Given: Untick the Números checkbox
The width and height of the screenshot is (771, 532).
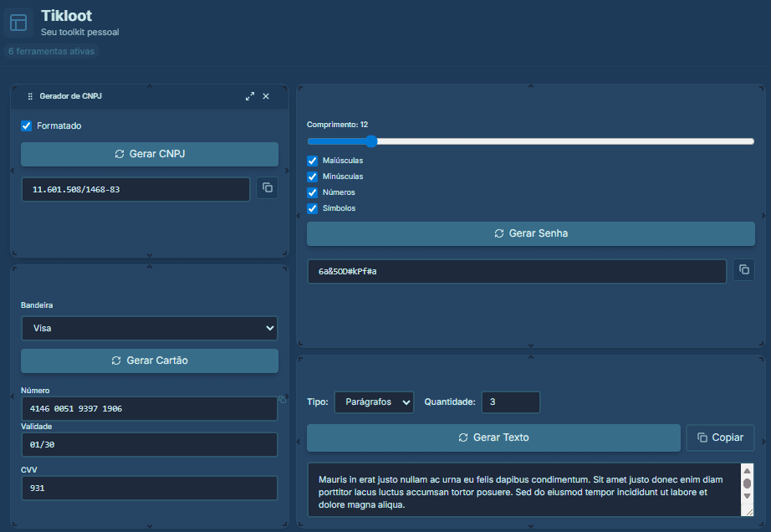Looking at the screenshot, I should point(313,192).
